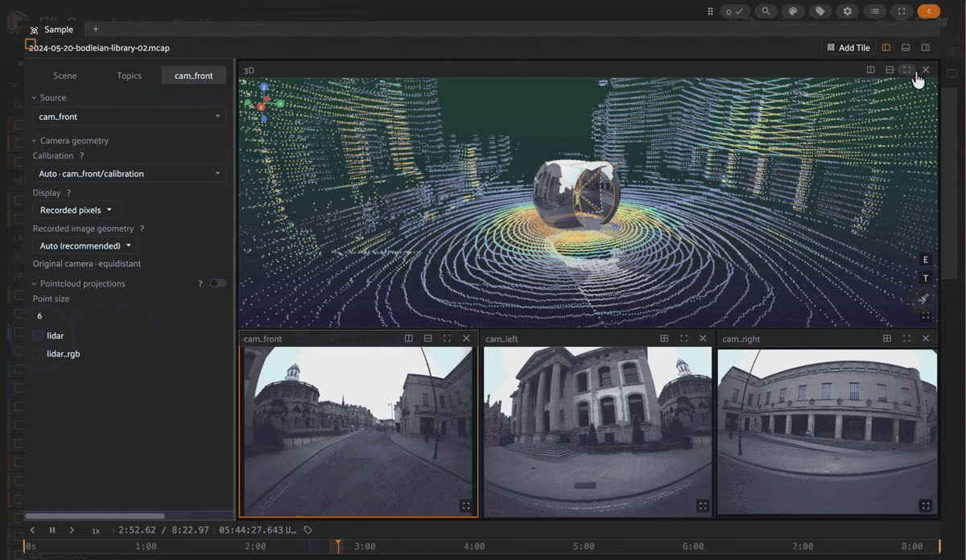Open the Auto (recommended) geometry dropdown
The height and width of the screenshot is (560, 966).
(85, 246)
